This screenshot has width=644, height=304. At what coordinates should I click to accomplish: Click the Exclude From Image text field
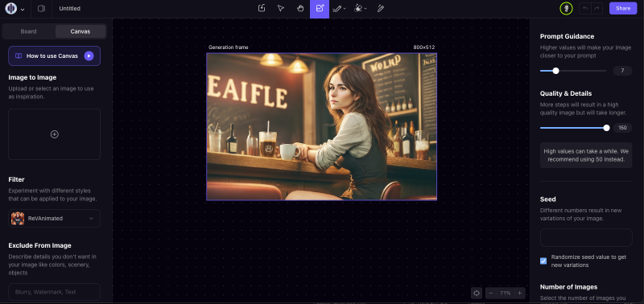click(54, 292)
